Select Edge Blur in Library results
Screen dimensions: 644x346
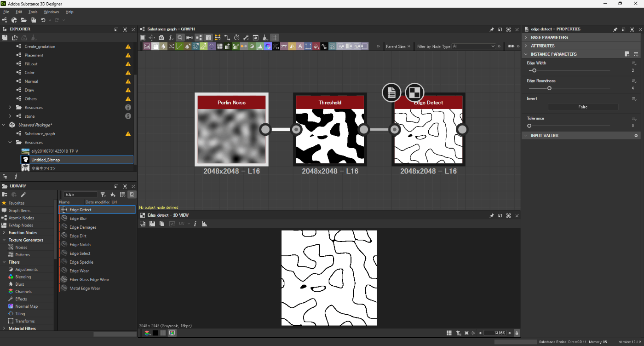[78, 219]
